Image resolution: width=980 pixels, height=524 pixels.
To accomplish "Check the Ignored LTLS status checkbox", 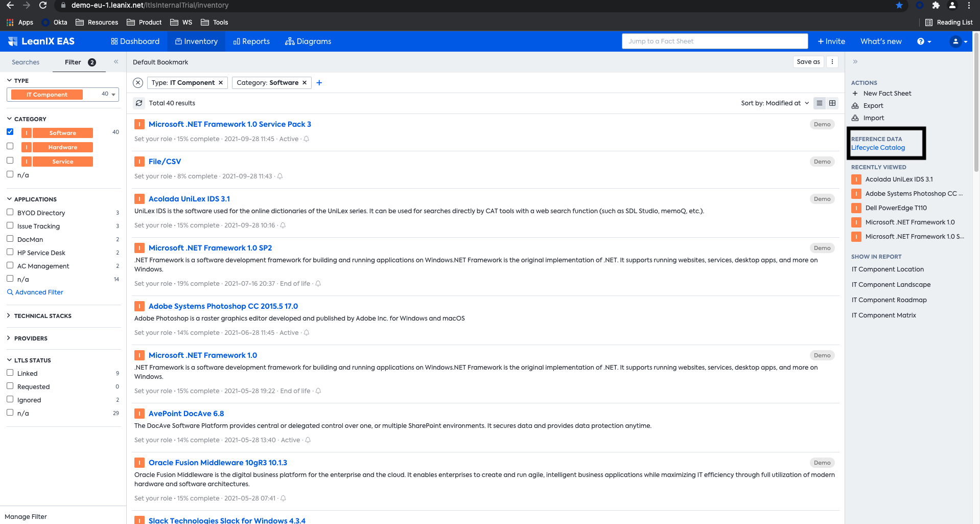I will [10, 399].
